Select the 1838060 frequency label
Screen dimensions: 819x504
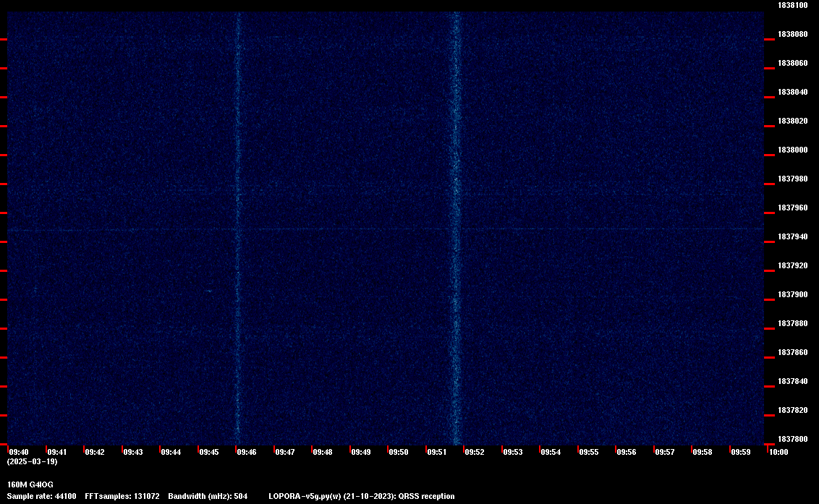(792, 63)
